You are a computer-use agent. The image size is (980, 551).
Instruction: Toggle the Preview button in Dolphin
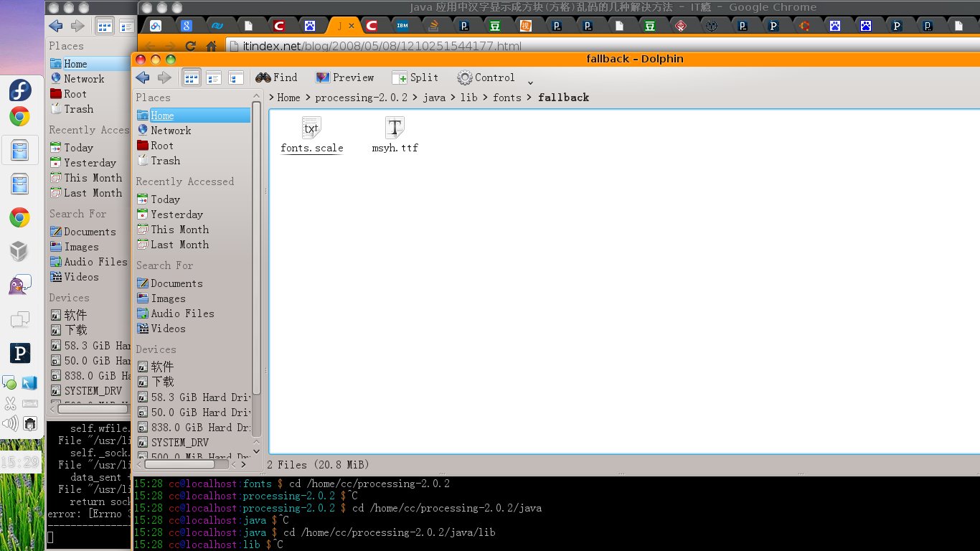point(344,77)
